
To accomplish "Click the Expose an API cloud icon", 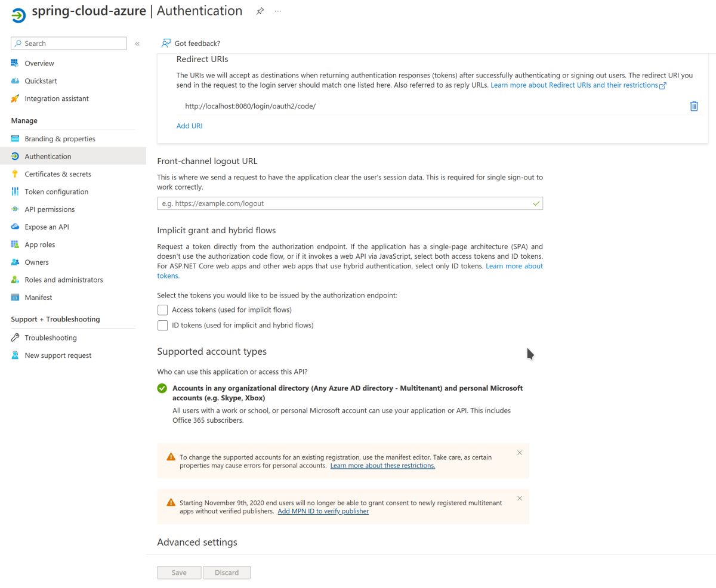I will pyautogui.click(x=15, y=227).
